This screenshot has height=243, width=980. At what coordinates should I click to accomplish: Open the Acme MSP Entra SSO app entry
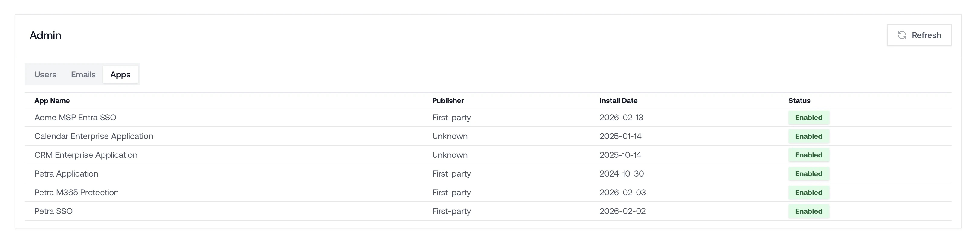tap(75, 117)
